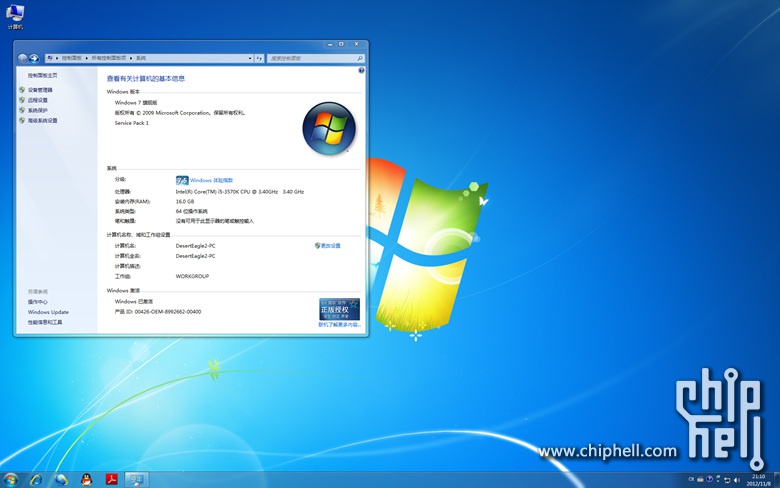Open Windows Update in the sidebar
The image size is (780, 488).
(48, 312)
